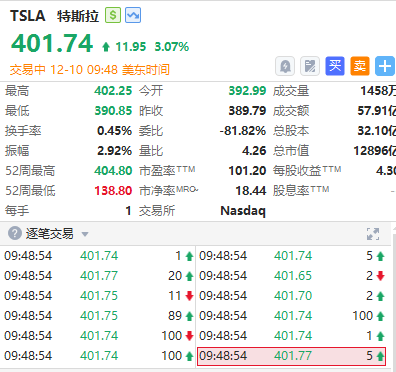Click the blue 买 buy button
The height and width of the screenshot is (372, 396).
coord(335,66)
